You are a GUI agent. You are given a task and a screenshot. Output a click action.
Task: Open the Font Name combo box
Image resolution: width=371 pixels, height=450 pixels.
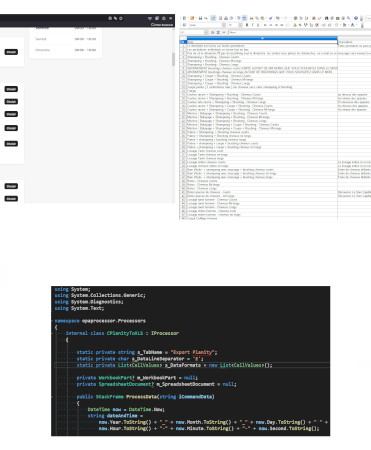click(207, 25)
